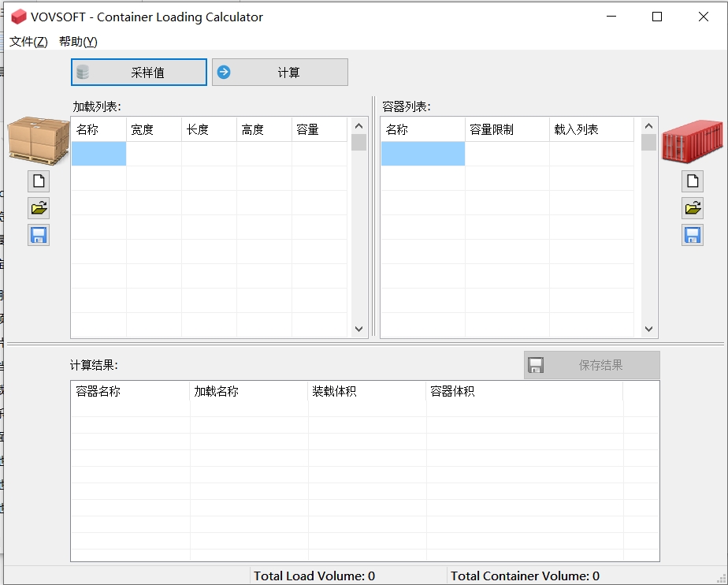Select the 宽度 column header
The height and width of the screenshot is (585, 728).
coord(154,129)
